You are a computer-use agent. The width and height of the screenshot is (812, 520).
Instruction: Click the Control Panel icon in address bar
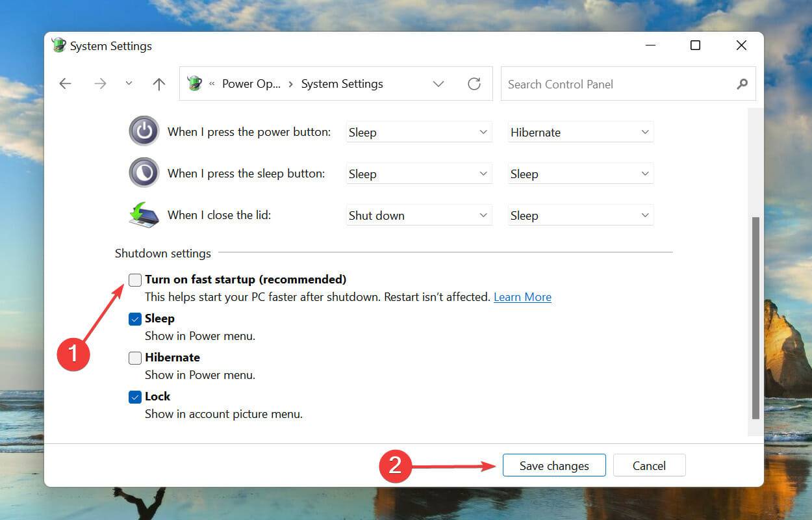[x=194, y=83]
